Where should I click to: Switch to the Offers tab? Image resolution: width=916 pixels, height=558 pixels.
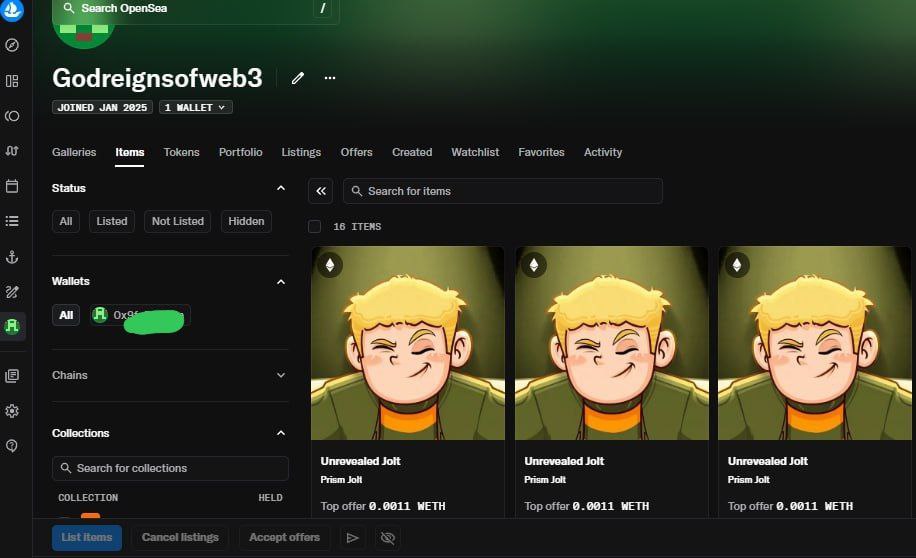[356, 152]
